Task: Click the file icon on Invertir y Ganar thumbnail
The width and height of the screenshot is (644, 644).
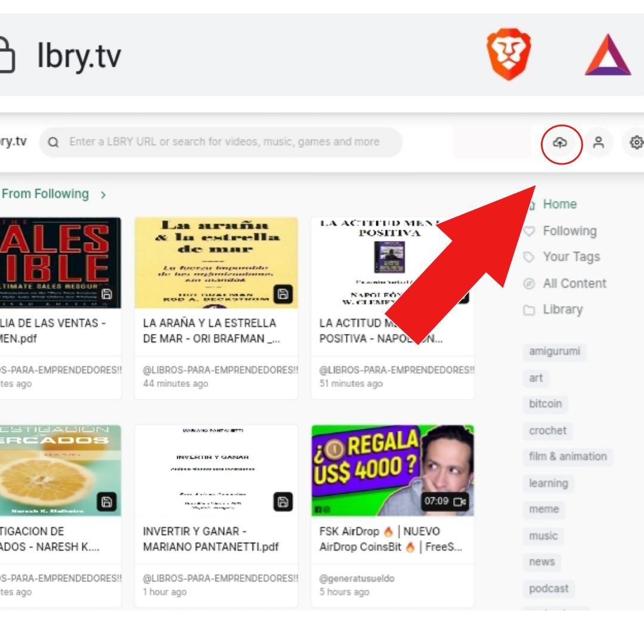Action: (x=283, y=502)
